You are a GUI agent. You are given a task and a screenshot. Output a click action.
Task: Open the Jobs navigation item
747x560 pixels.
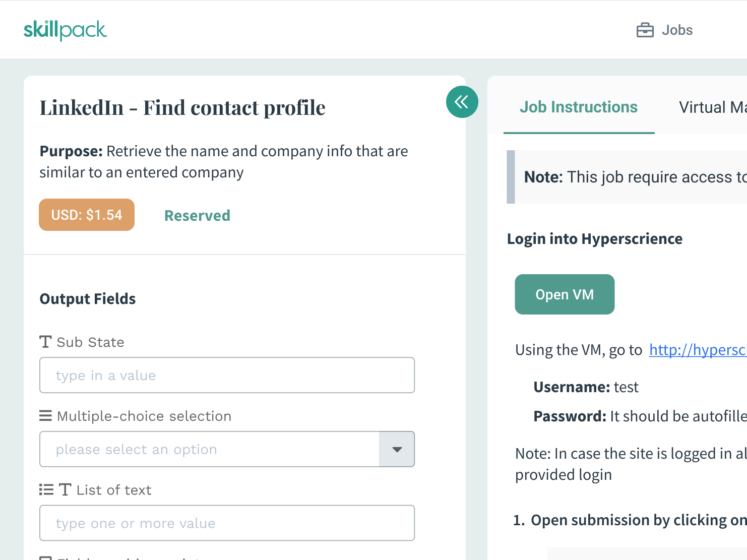coord(664,30)
